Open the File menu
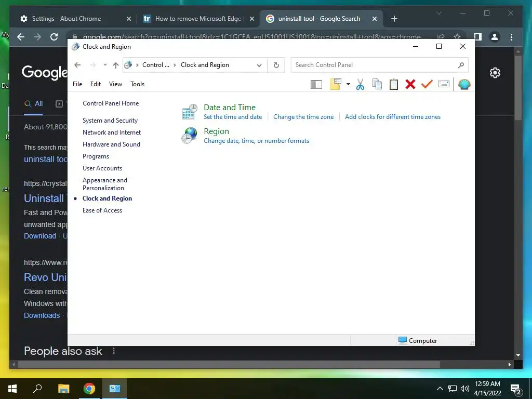Screen dimensions: 532x399 tap(77, 84)
